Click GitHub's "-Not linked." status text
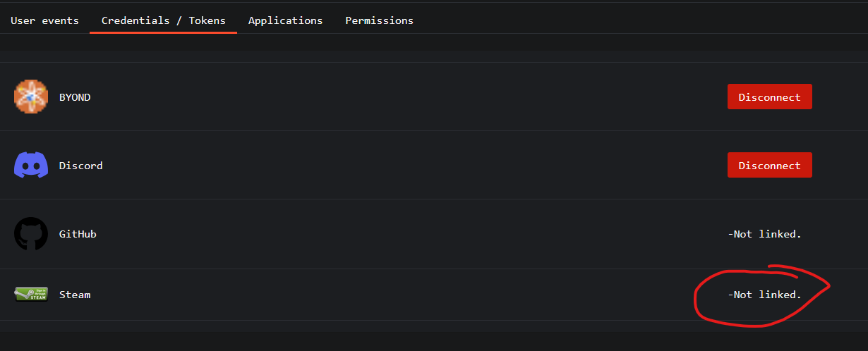 (764, 234)
